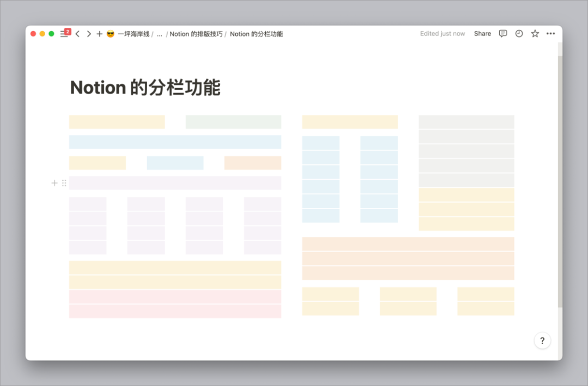Open the sidebar with the notification badge icon
The image size is (588, 386).
coord(65,33)
